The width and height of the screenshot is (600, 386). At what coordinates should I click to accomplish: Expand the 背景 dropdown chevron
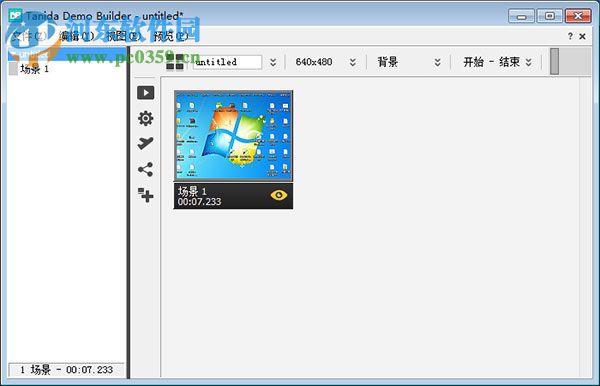pyautogui.click(x=438, y=62)
